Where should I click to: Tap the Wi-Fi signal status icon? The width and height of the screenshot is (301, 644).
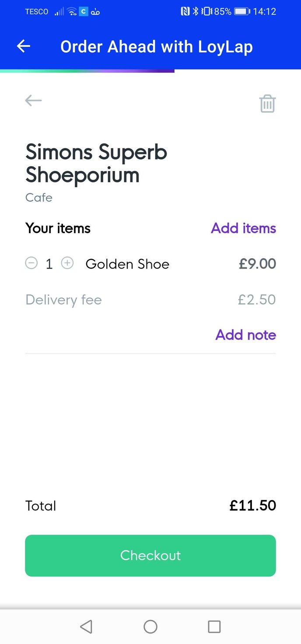[72, 12]
